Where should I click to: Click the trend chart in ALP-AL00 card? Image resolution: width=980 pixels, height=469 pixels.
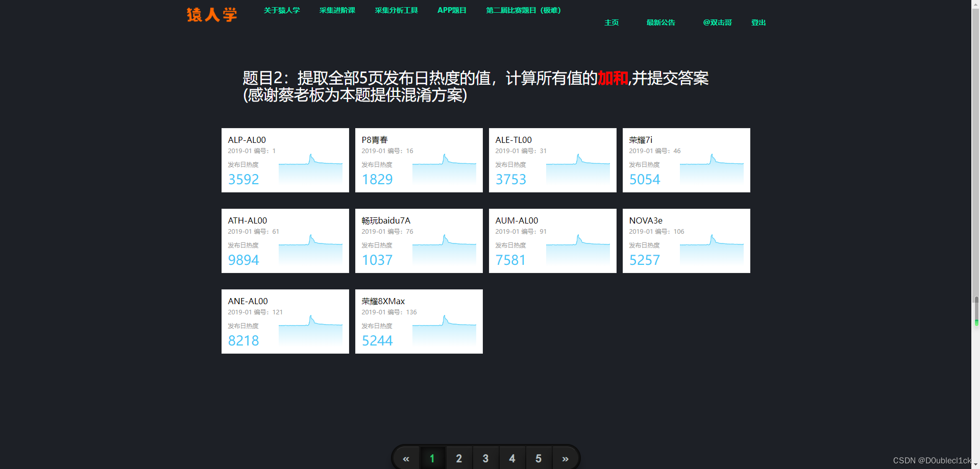[x=310, y=169]
